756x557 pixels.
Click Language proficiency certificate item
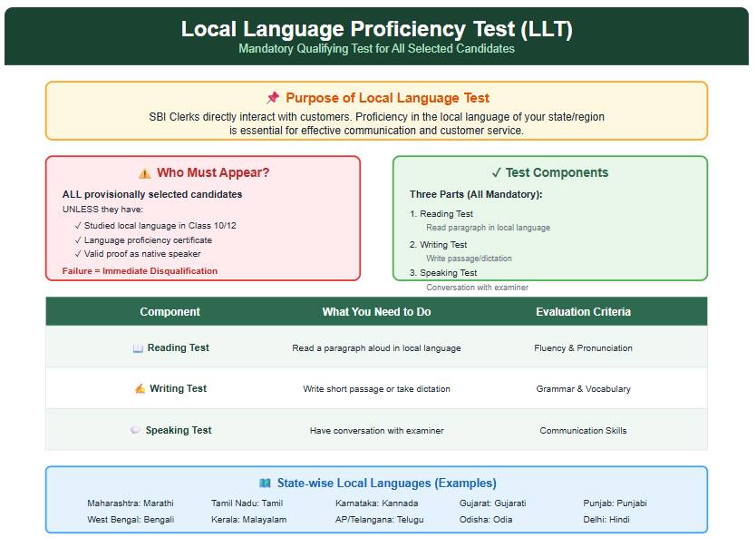(148, 240)
